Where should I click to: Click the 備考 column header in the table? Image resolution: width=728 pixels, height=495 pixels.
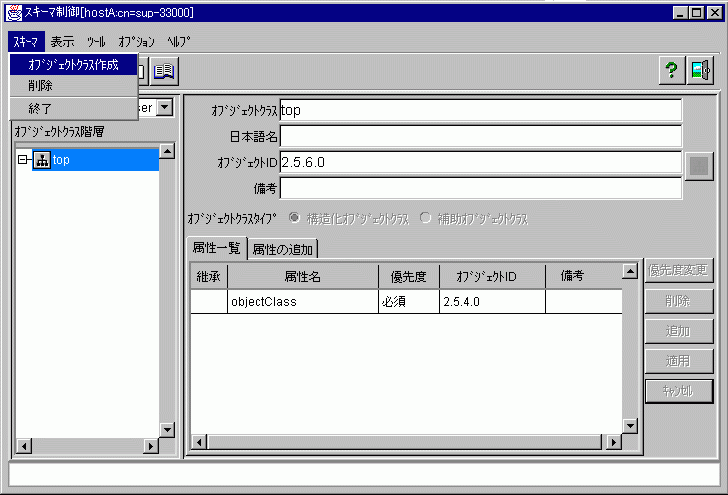[x=584, y=277]
